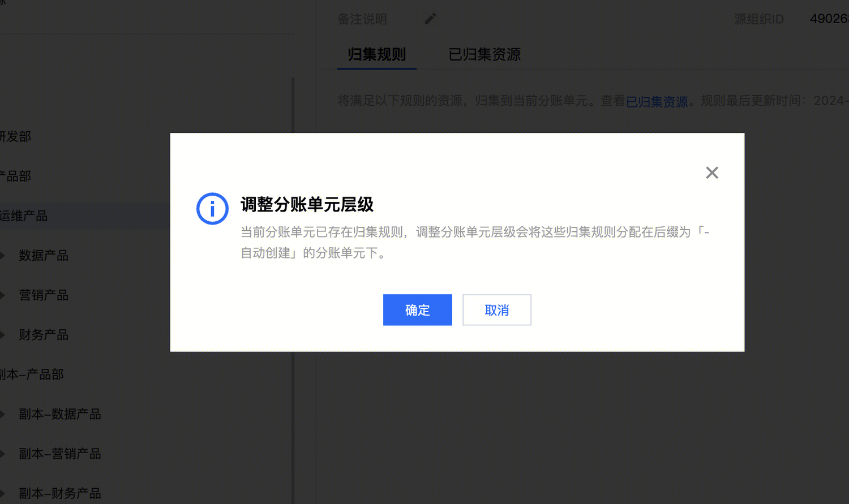Switch to the 归集规则 tab
Screen dimensions: 849x504
377,54
